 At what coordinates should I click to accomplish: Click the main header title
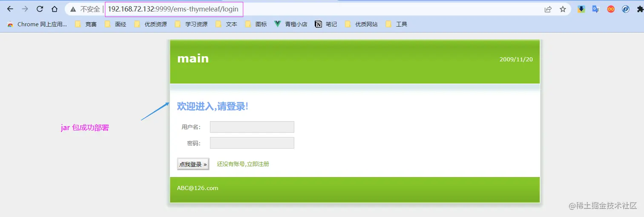(x=193, y=58)
